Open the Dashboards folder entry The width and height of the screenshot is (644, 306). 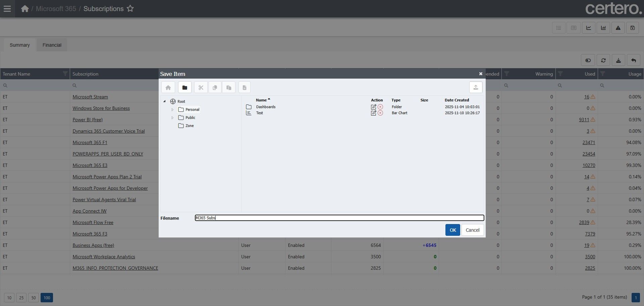[266, 107]
